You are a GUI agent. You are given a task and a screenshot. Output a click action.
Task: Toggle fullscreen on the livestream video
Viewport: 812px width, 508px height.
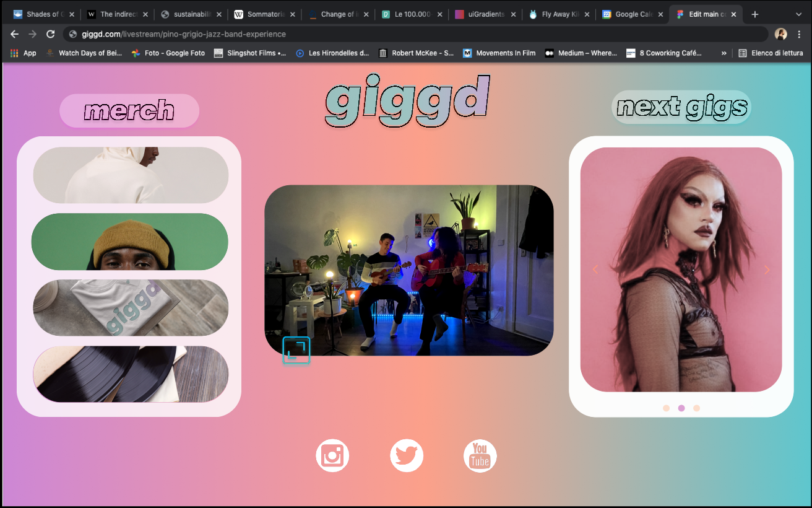(296, 350)
